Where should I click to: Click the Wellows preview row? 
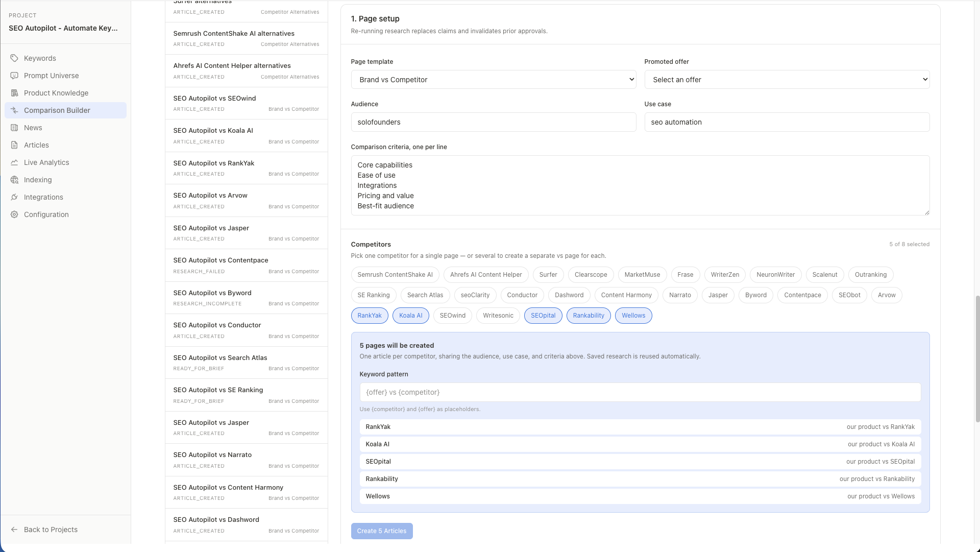(x=640, y=496)
